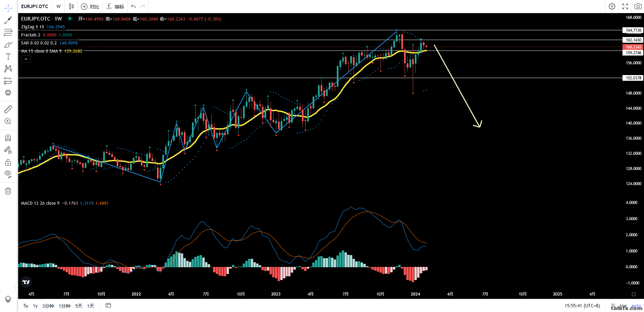Open the pattern drawing tools
Image resolution: width=644 pixels, height=312 pixels.
[x=8, y=69]
